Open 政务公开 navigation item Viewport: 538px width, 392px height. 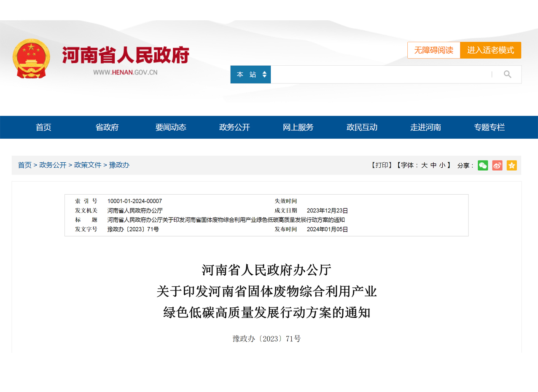click(x=234, y=127)
